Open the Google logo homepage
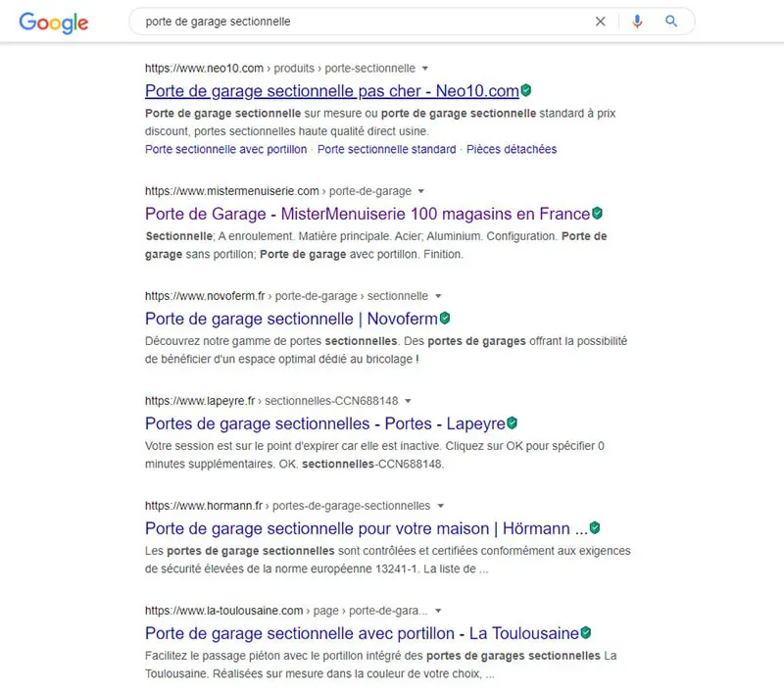 coord(54,23)
